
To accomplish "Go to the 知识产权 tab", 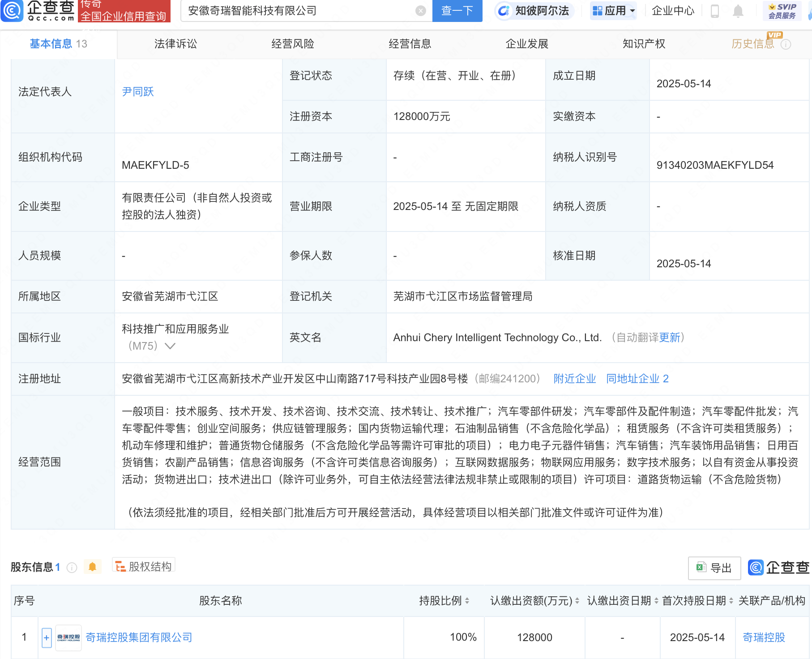I will pos(644,44).
